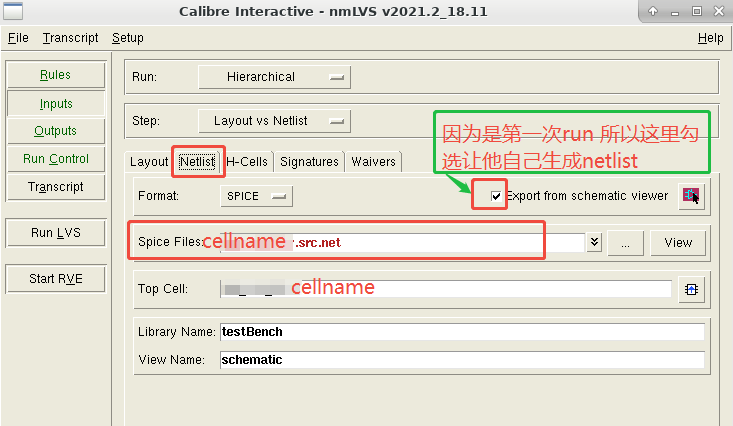This screenshot has height=426, width=733.
Task: Click the Outputs sidebar button
Action: [56, 131]
